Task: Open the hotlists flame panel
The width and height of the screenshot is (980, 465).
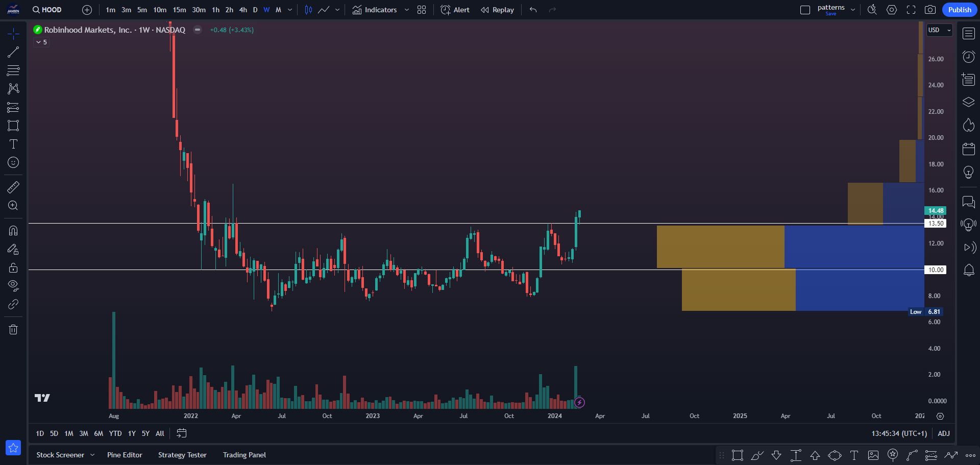Action: pyautogui.click(x=969, y=125)
